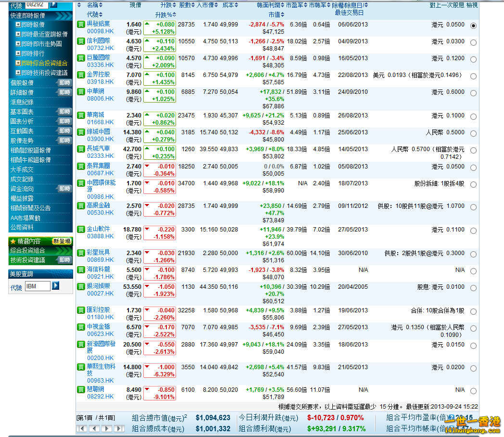The height and width of the screenshot is (437, 504).
Task: Click the green buy icon for 慧聰網
Action: 81,390
